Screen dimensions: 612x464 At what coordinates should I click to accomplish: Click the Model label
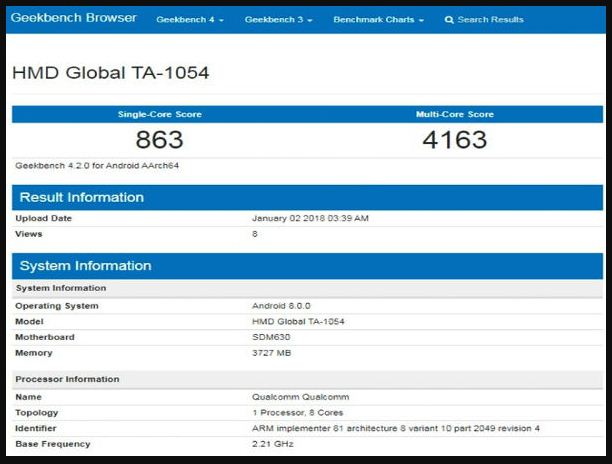pyautogui.click(x=29, y=322)
